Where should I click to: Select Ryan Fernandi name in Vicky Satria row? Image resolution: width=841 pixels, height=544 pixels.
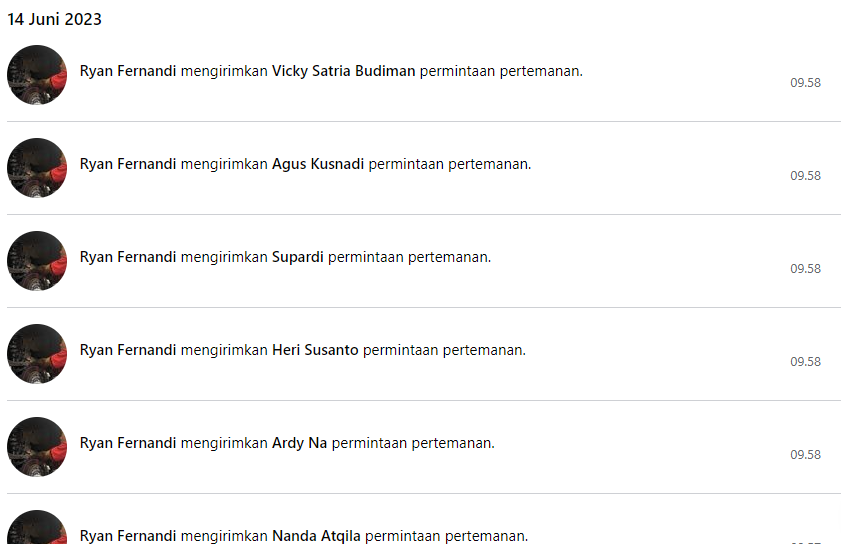pyautogui.click(x=128, y=71)
